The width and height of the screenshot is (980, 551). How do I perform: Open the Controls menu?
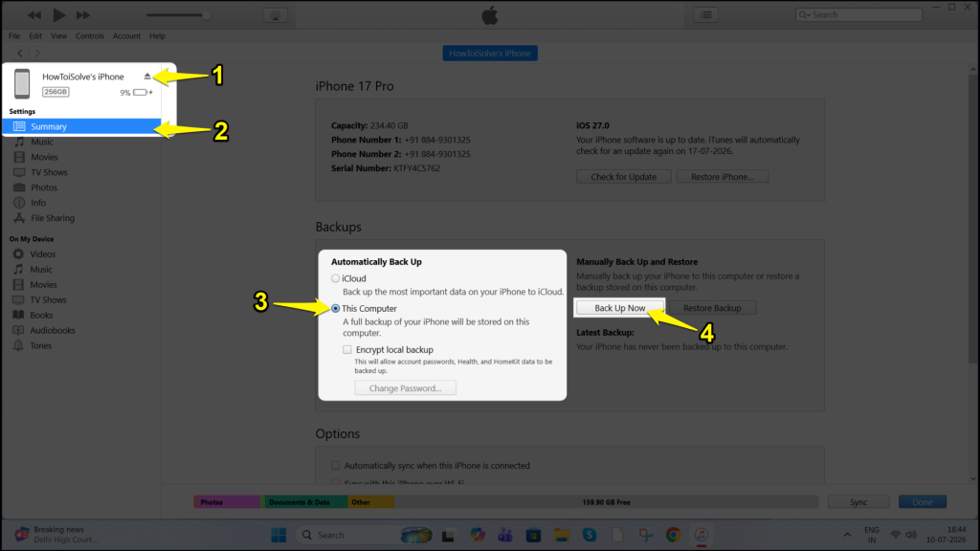click(90, 35)
